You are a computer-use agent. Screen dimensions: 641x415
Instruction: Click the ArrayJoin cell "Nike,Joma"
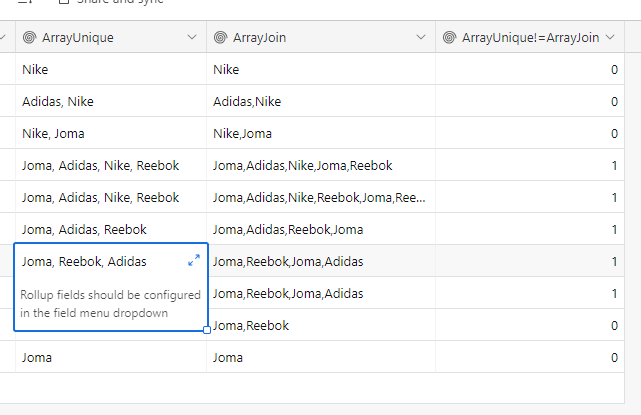pos(321,133)
